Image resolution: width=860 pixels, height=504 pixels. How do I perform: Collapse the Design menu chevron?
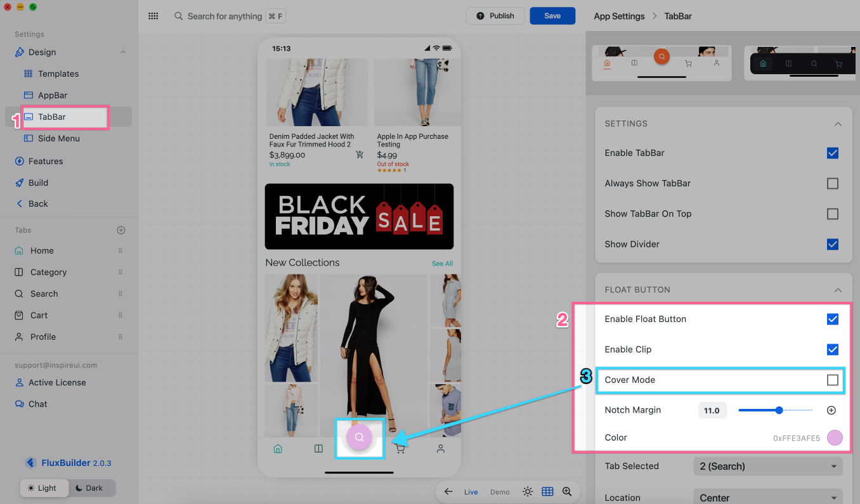pyautogui.click(x=123, y=52)
